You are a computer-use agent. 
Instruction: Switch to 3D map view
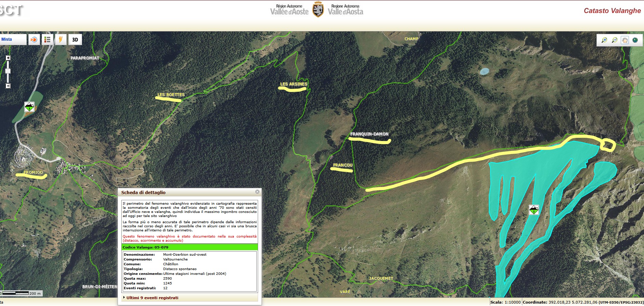pos(75,40)
